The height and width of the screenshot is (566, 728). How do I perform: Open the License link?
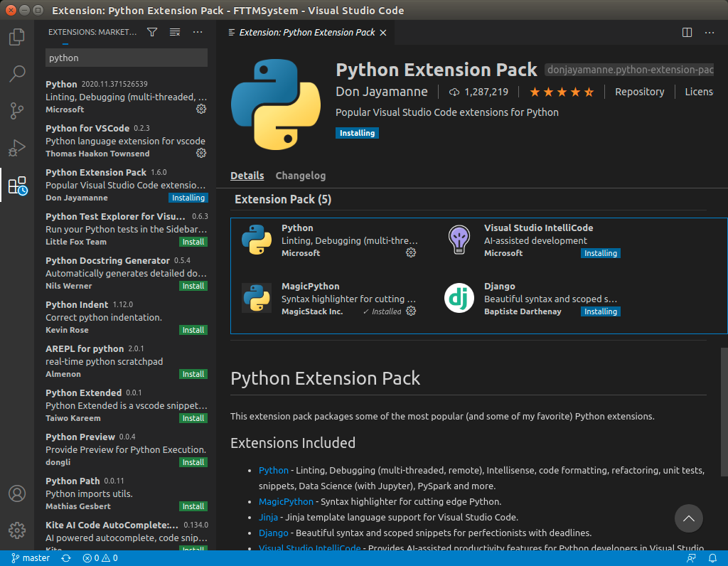(699, 92)
